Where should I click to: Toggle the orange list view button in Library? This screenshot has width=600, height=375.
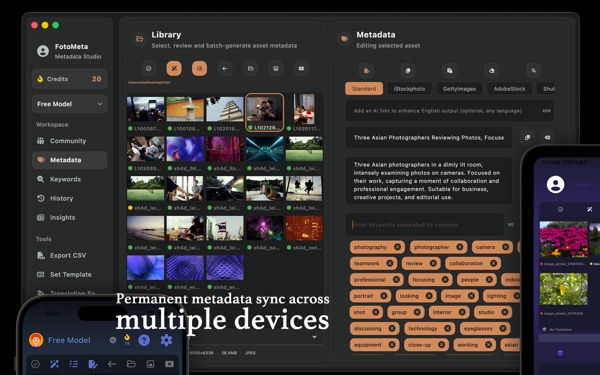[x=199, y=68]
